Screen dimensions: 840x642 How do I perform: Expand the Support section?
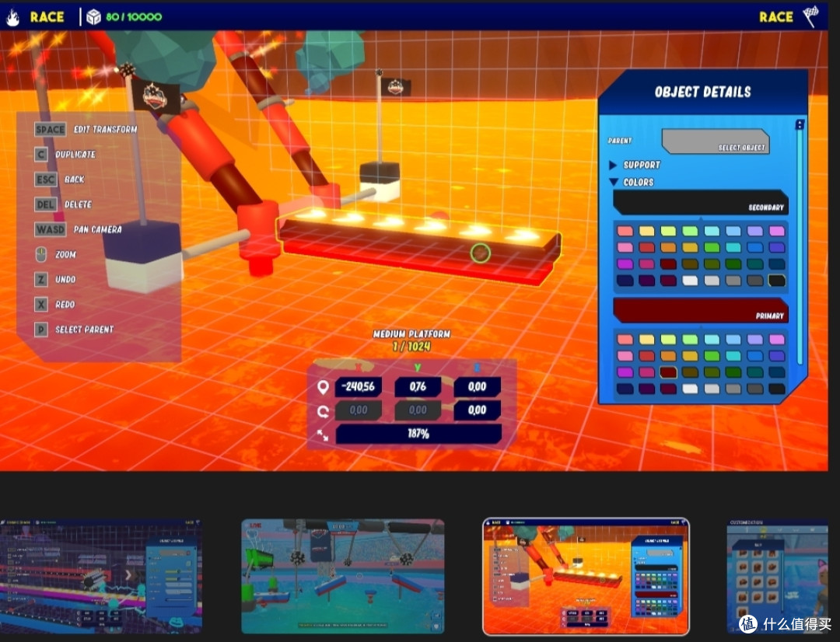(614, 165)
